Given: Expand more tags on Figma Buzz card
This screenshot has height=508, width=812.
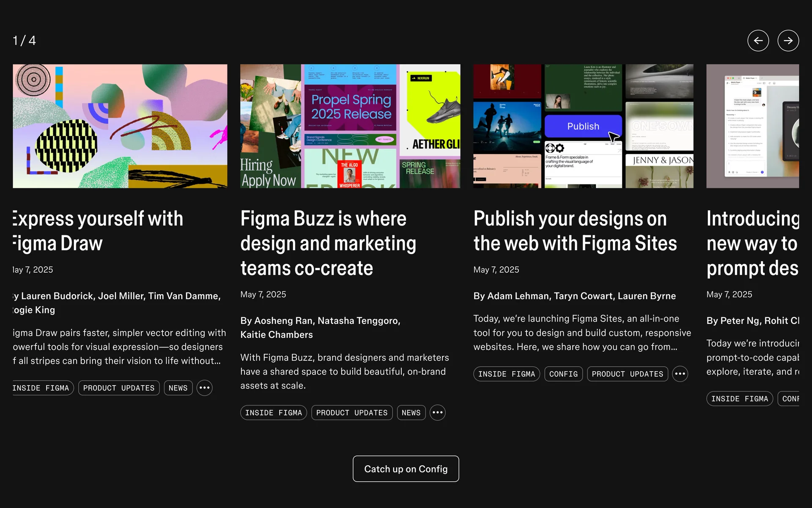Looking at the screenshot, I should pos(437,412).
